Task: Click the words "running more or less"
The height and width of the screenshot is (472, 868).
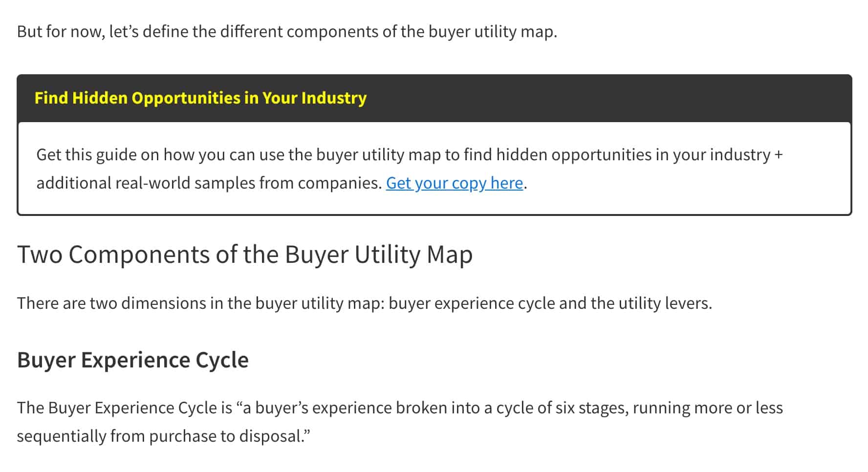Action: pos(708,408)
